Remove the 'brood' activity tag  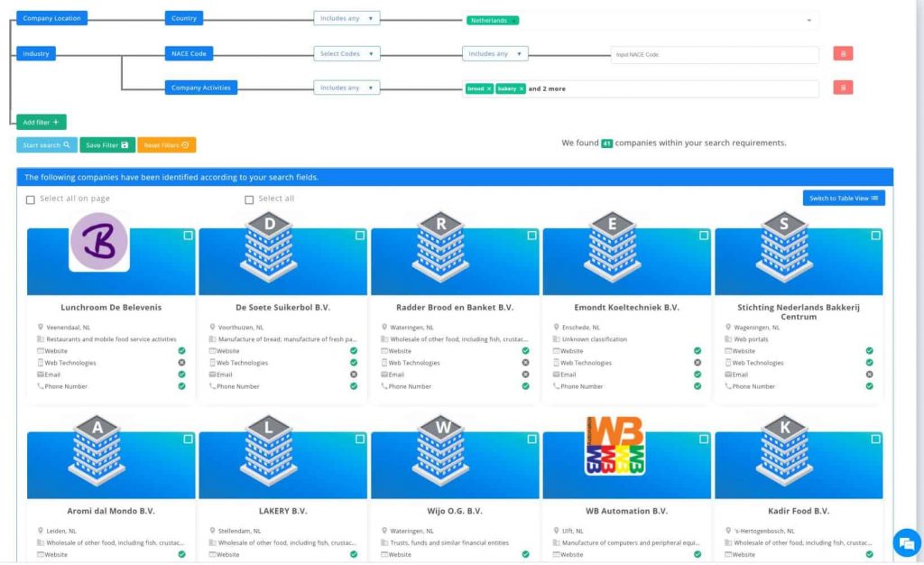pyautogui.click(x=489, y=88)
